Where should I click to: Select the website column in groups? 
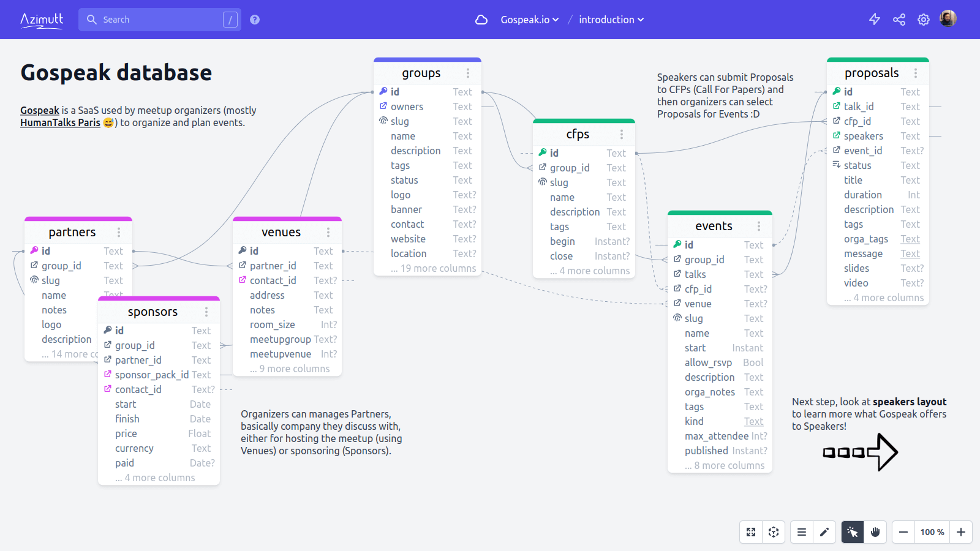(x=428, y=239)
